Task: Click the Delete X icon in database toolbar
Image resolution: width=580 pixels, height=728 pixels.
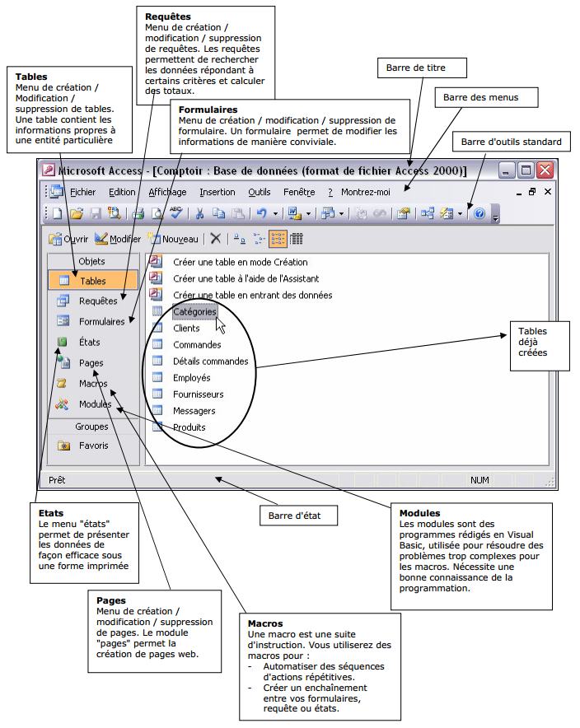Action: [x=216, y=239]
